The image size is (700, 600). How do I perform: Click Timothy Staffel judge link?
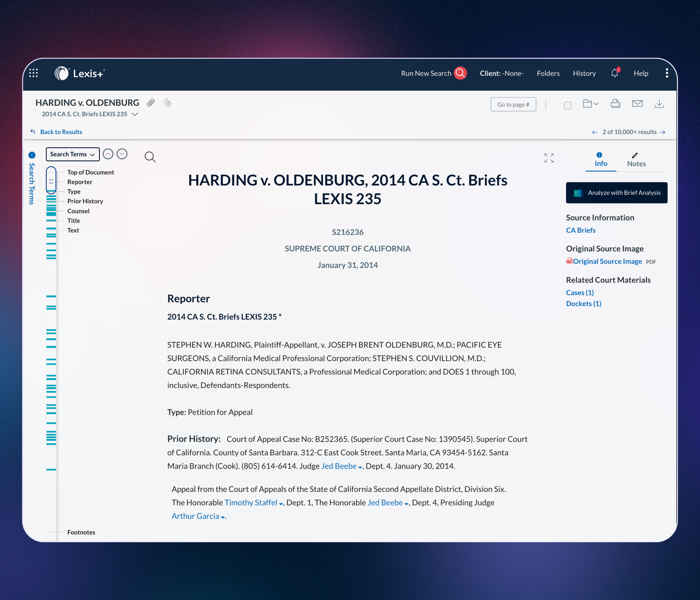[251, 502]
